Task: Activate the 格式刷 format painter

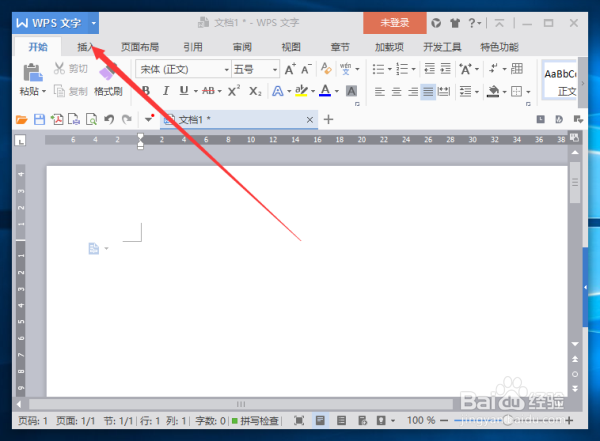Action: coord(108,91)
